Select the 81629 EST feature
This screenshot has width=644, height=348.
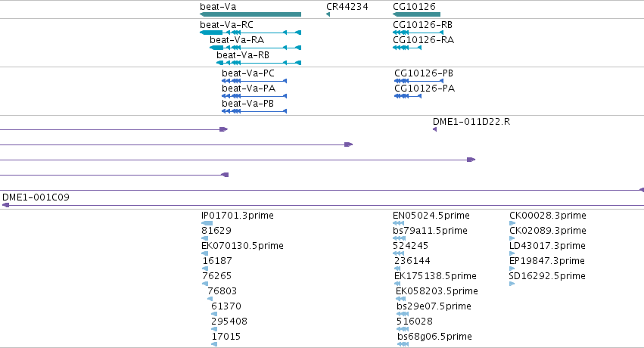216,231
